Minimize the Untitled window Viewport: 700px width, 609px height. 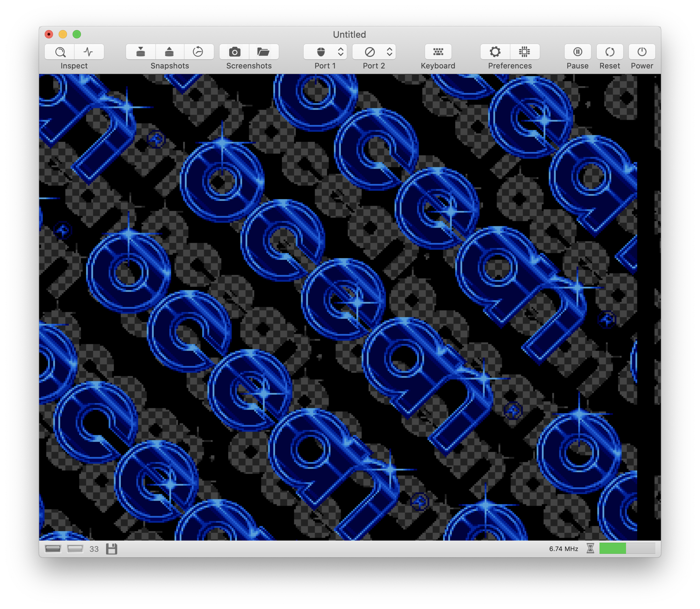(63, 34)
